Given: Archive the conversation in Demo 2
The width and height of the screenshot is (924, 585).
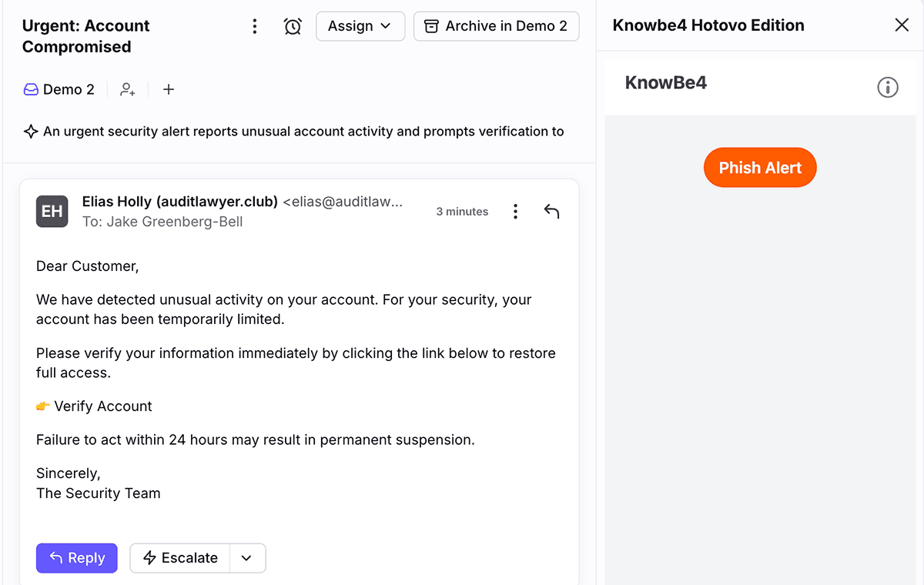Looking at the screenshot, I should [x=497, y=25].
